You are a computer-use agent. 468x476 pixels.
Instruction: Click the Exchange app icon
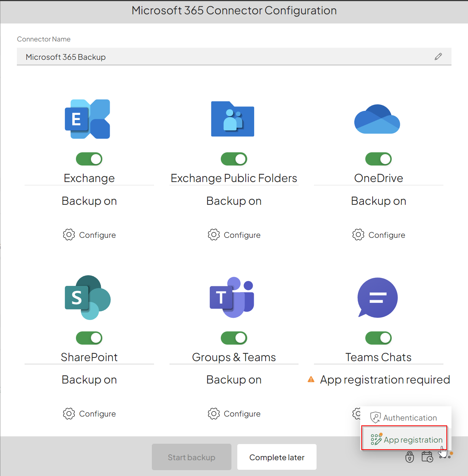(x=88, y=119)
